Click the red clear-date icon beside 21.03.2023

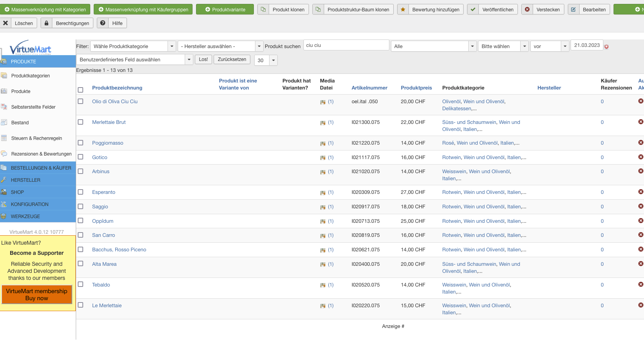(x=607, y=47)
